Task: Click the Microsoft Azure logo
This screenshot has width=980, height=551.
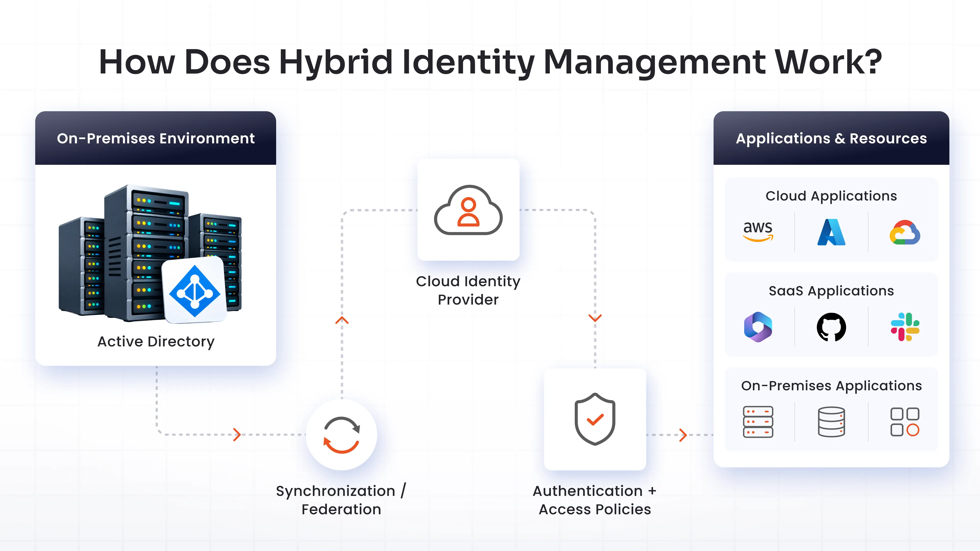Action: pos(831,232)
